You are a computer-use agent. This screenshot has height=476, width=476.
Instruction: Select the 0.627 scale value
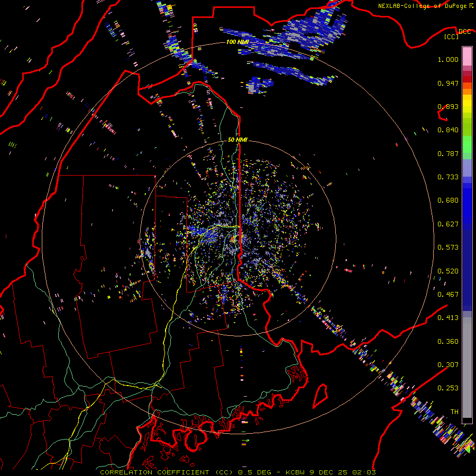448,224
